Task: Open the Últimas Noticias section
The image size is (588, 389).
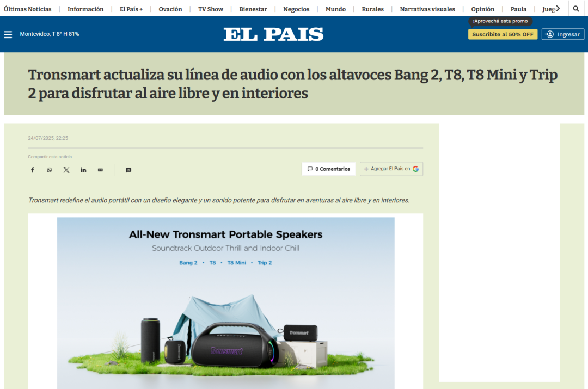Action: click(x=27, y=9)
